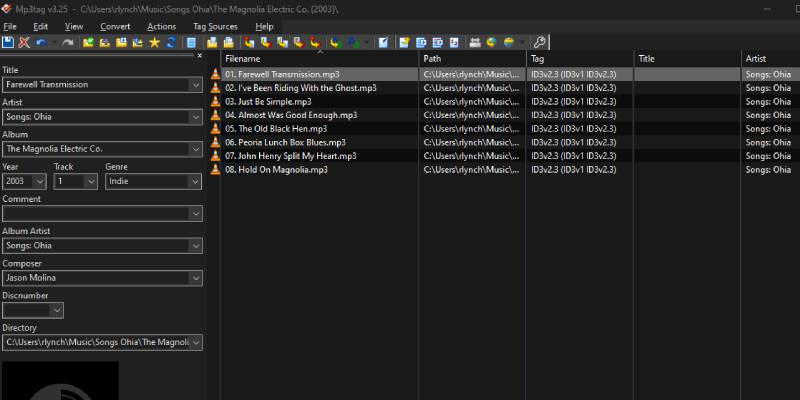
Task: Open Options with the wrench icon
Action: point(539,42)
